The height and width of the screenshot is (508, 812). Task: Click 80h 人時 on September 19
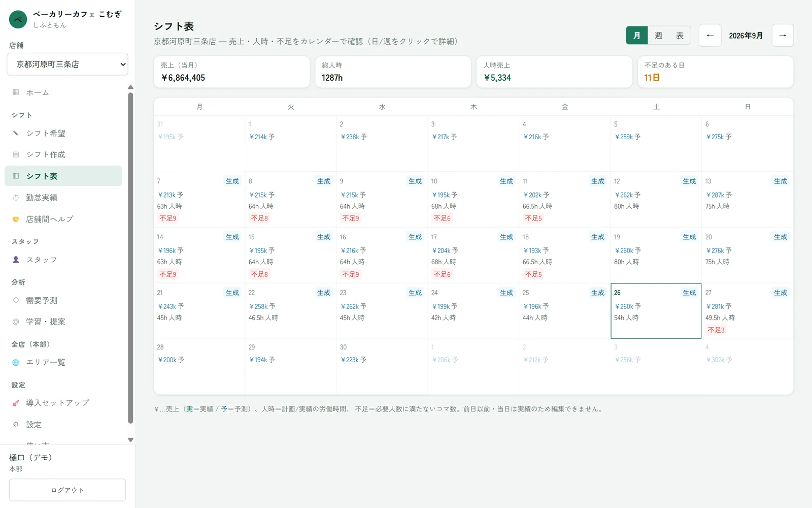point(627,262)
